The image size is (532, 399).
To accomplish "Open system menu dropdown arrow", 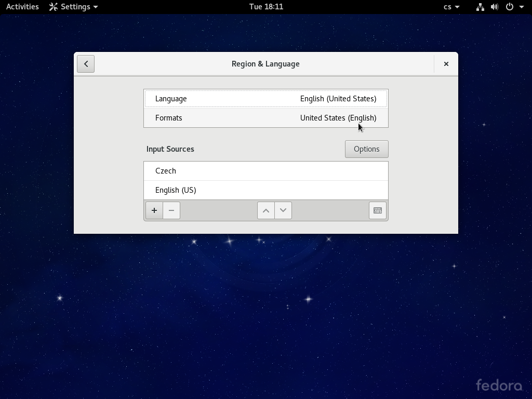I will pyautogui.click(x=522, y=7).
